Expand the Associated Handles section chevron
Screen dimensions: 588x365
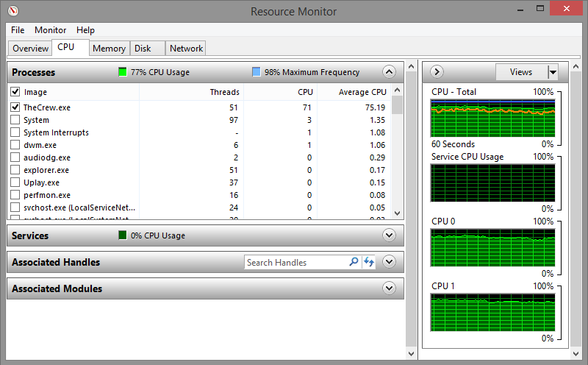[x=389, y=262]
